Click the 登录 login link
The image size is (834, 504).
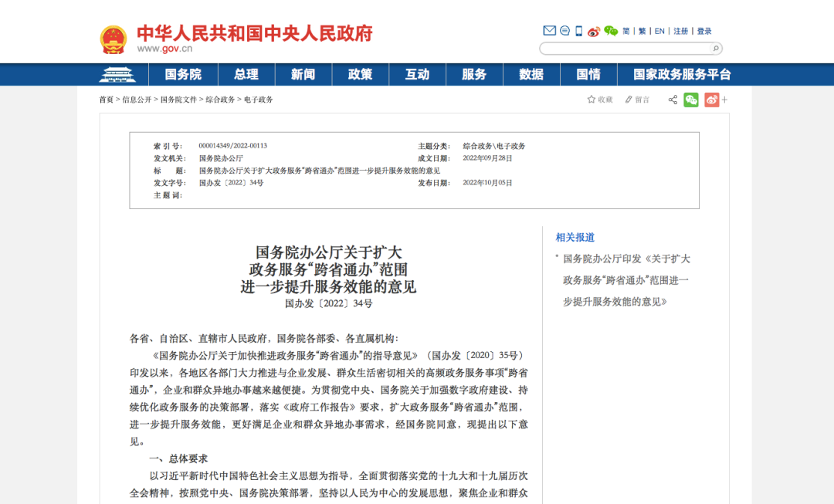tap(704, 32)
